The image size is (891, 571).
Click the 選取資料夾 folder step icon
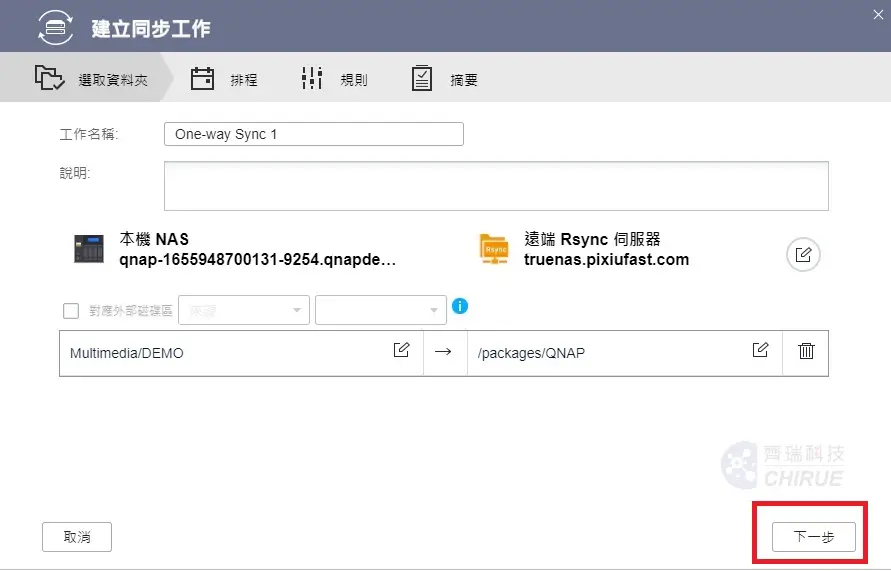pyautogui.click(x=49, y=78)
